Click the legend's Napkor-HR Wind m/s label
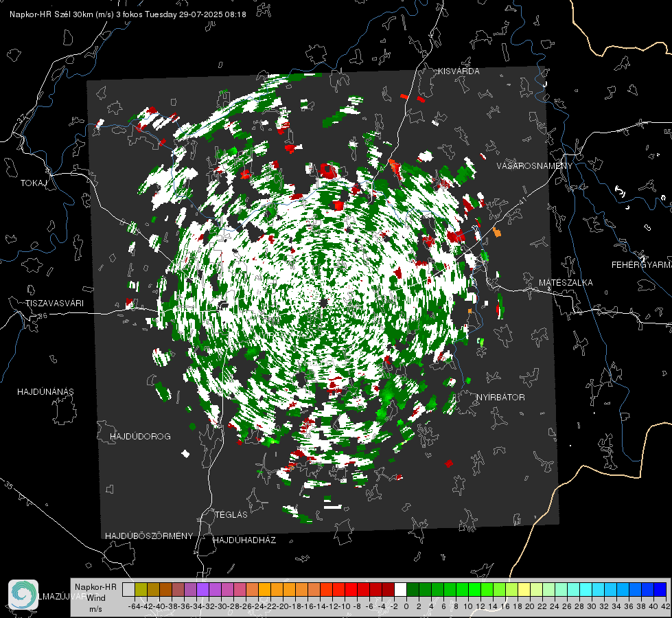Screen dimensions: 672x618 (95, 598)
